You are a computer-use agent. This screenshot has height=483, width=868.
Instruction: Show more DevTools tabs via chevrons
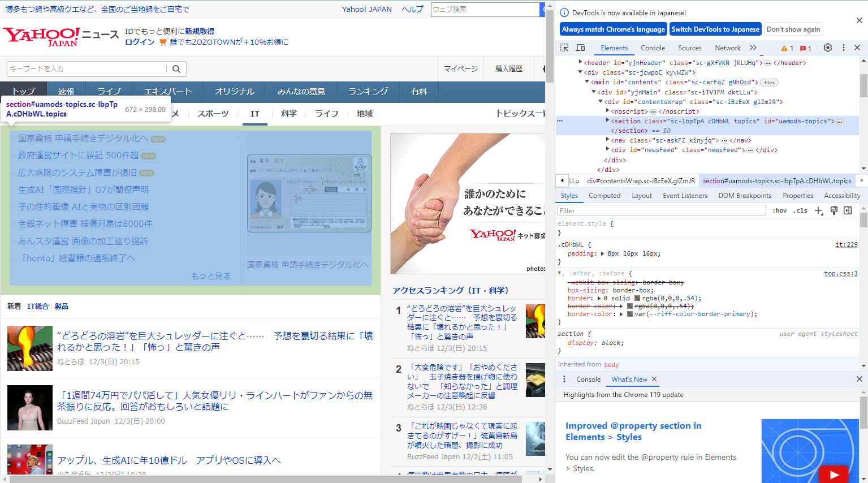[x=753, y=48]
